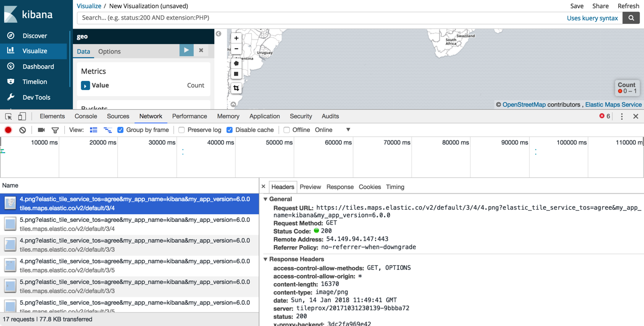Click the map zoom in button

tap(236, 38)
